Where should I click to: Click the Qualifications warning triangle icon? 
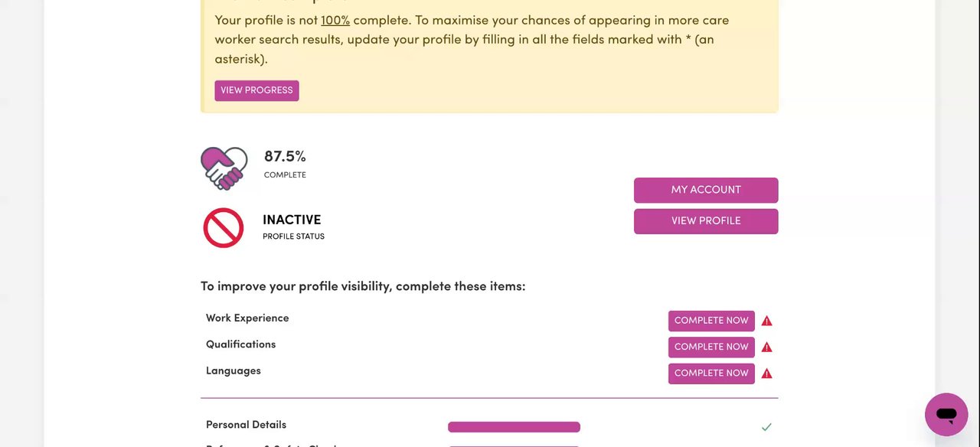[766, 347]
